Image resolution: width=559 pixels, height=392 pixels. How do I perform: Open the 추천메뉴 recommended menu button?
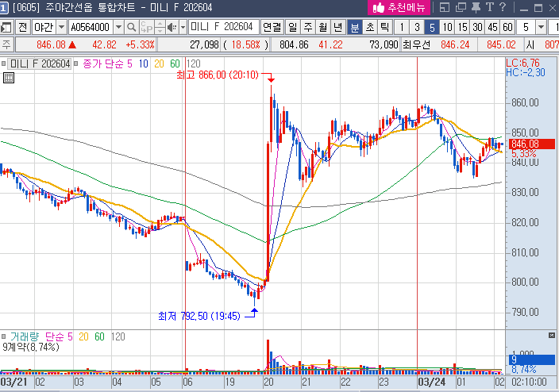click(399, 7)
